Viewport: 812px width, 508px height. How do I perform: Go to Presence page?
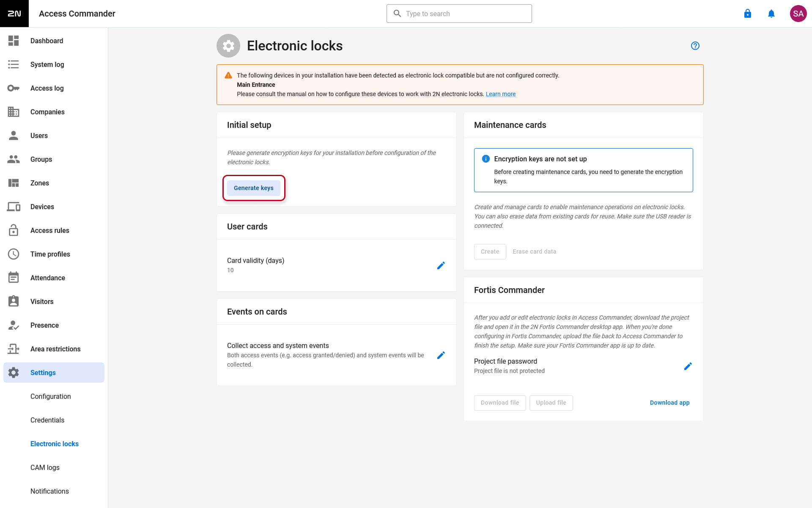pos(54,325)
